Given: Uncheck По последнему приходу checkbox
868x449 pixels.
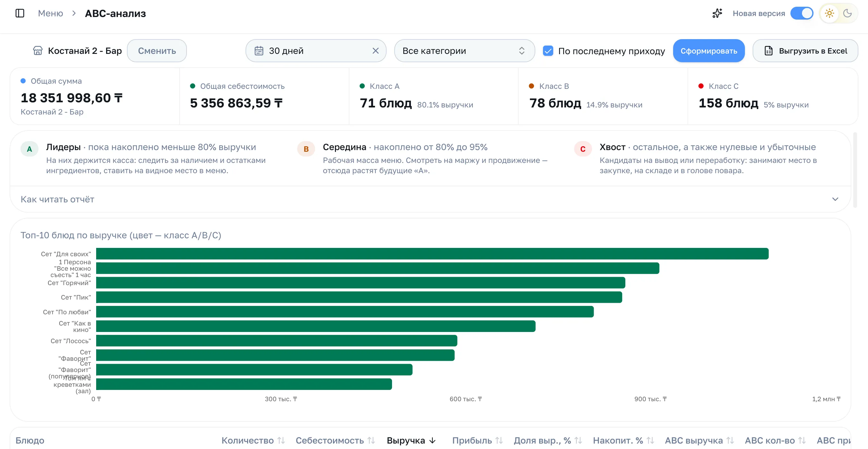Looking at the screenshot, I should tap(548, 51).
